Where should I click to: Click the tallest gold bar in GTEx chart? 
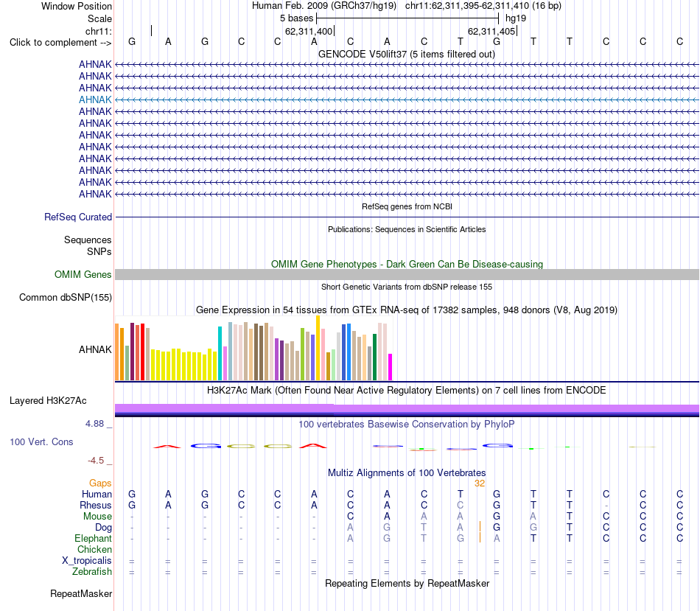[318, 348]
